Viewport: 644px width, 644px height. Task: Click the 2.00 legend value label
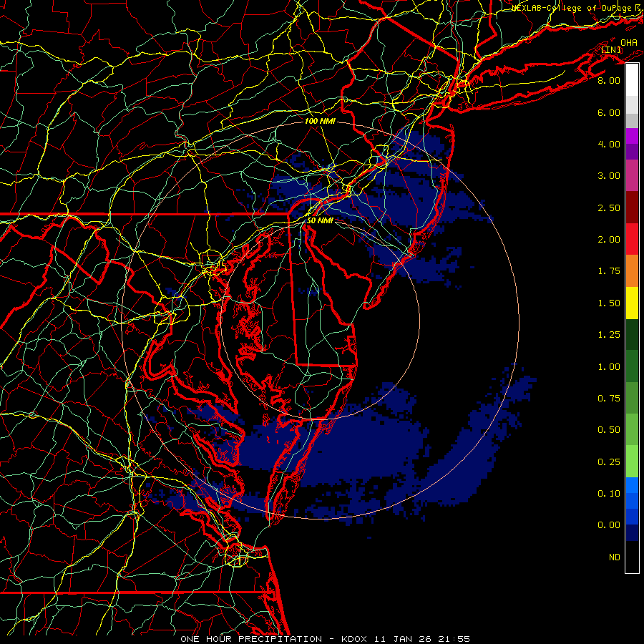coord(609,240)
